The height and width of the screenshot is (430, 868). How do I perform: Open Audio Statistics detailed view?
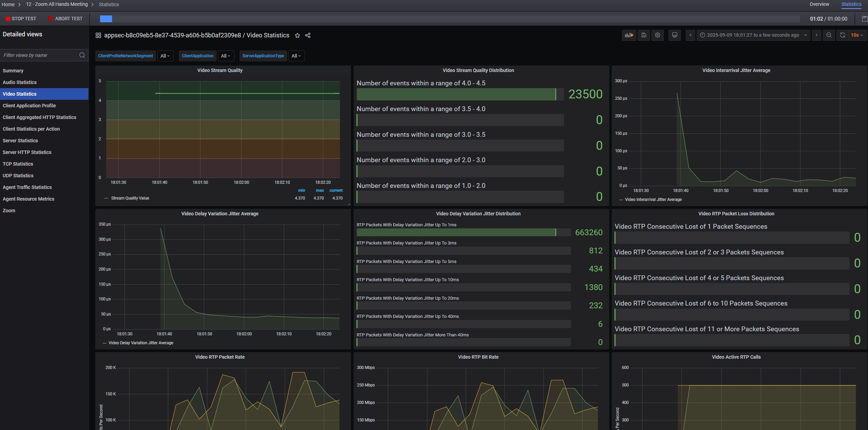(x=20, y=82)
